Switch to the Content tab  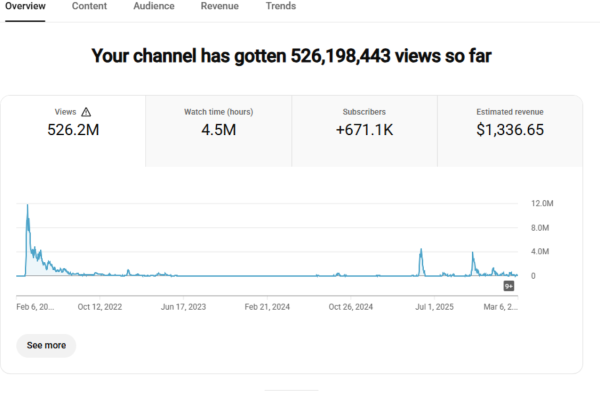tap(90, 6)
